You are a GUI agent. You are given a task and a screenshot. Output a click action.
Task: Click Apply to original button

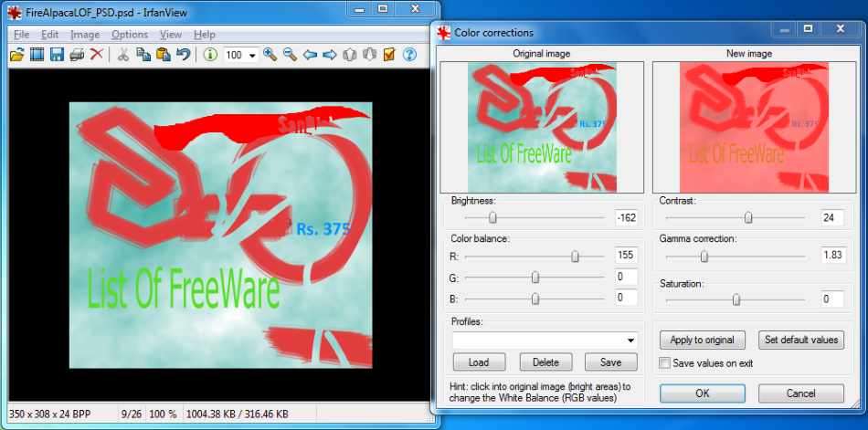[702, 340]
